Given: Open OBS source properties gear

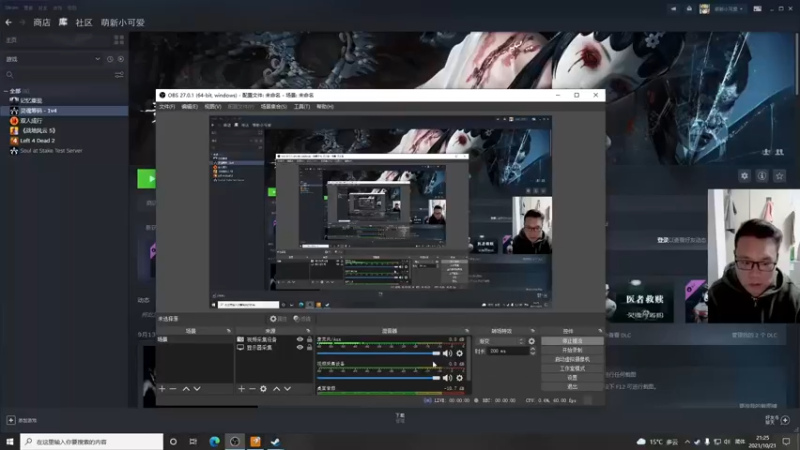Looking at the screenshot, I should point(263,389).
